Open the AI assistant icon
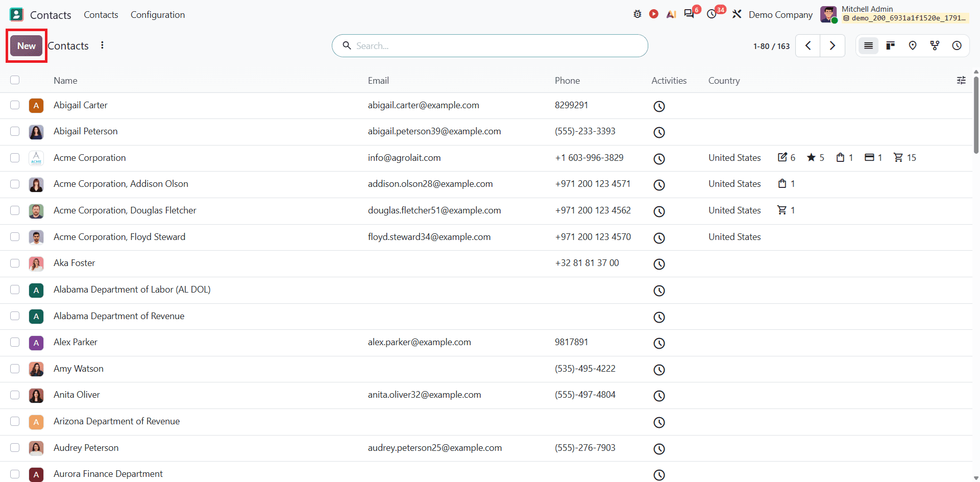 click(x=671, y=14)
